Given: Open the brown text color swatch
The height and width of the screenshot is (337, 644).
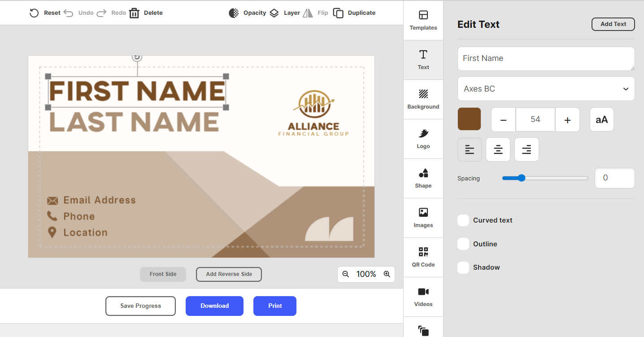Looking at the screenshot, I should (469, 119).
